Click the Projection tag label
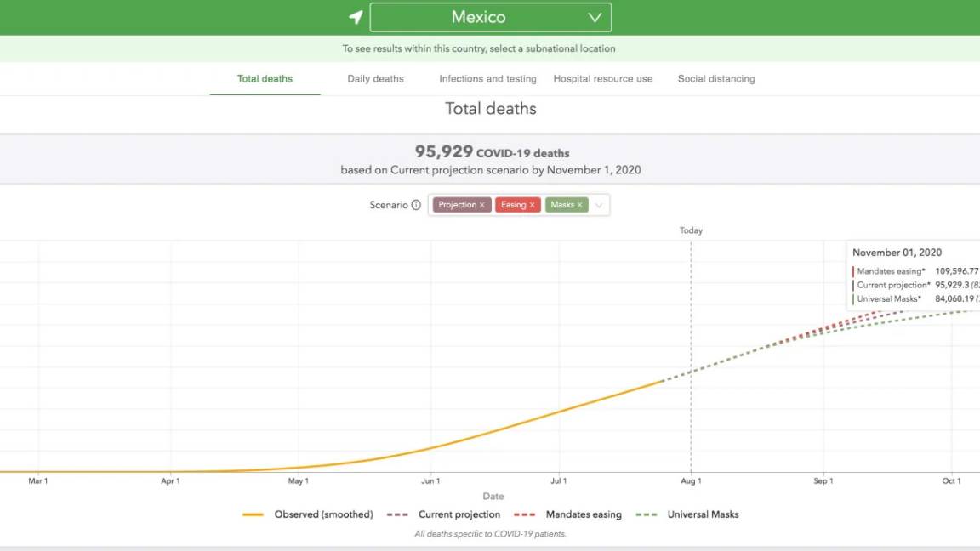Screen dimensions: 980x551 pos(457,205)
